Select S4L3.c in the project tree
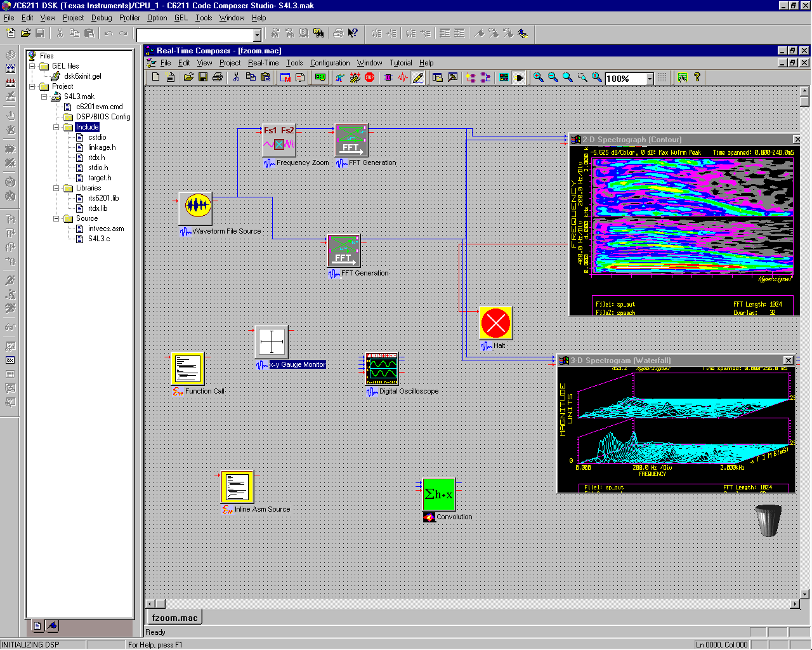 click(99, 239)
